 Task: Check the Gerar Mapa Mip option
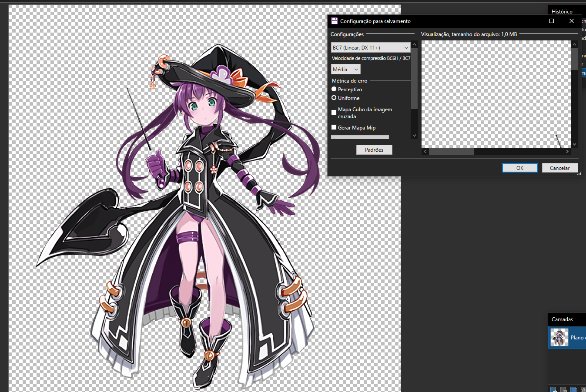(334, 127)
